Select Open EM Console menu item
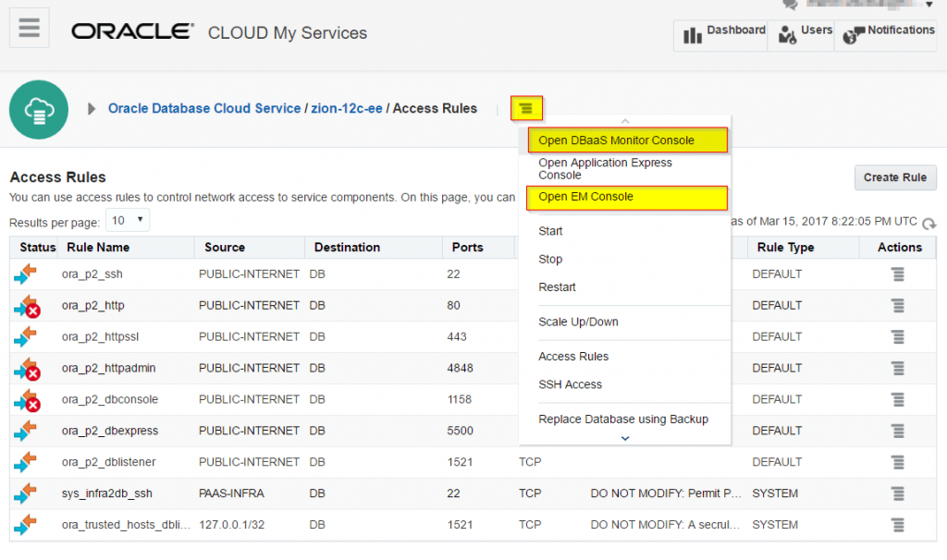This screenshot has height=560, width=947. click(627, 197)
